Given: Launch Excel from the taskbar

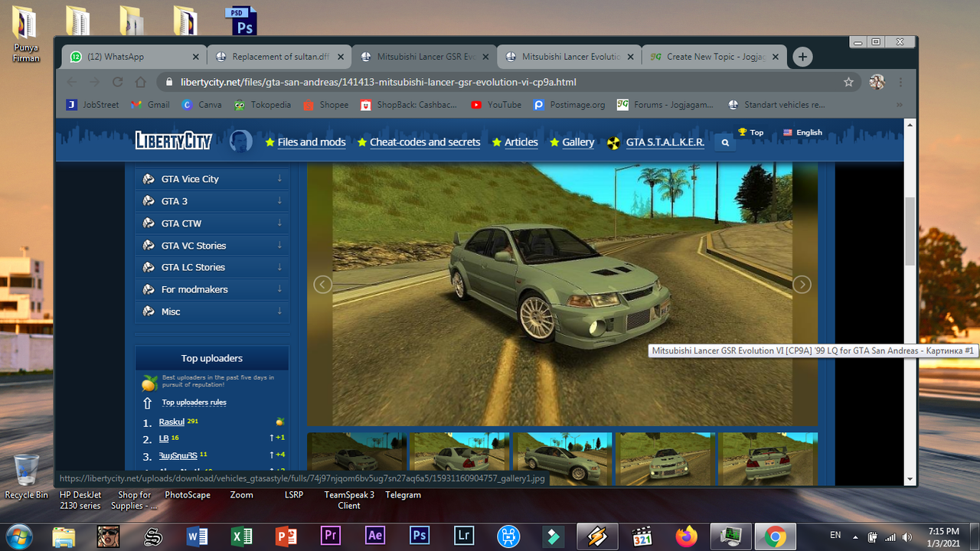Looking at the screenshot, I should tap(242, 536).
